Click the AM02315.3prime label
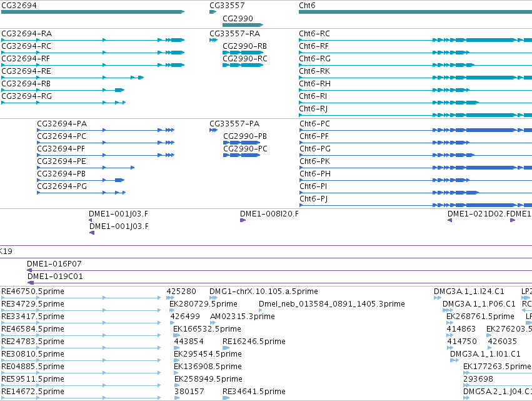532x401 pixels. click(243, 317)
